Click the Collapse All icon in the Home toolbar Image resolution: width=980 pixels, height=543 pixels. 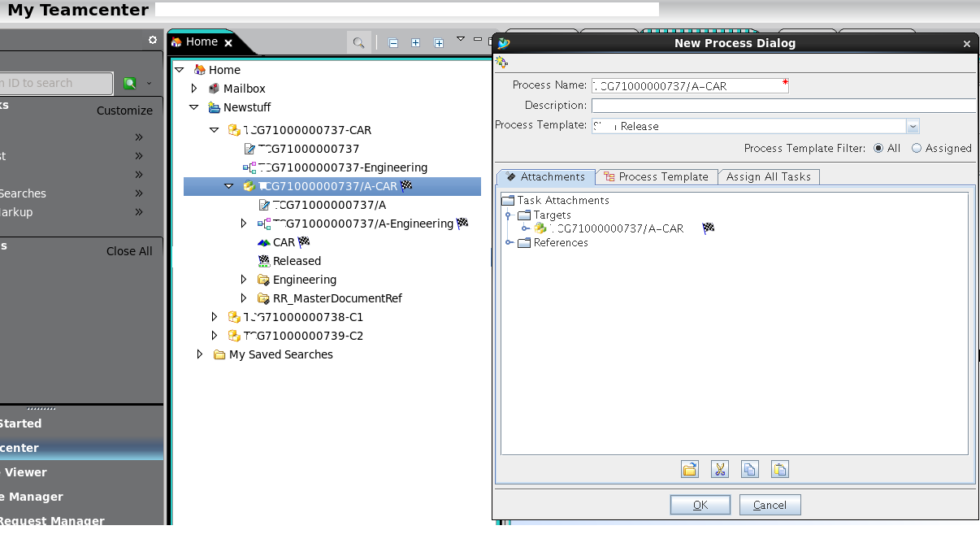[393, 41]
